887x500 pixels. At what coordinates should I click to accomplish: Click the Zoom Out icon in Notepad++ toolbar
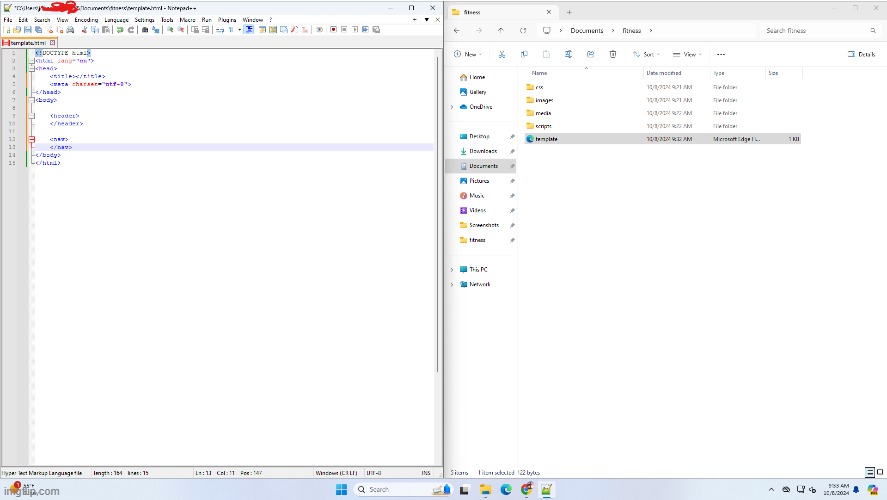[x=180, y=29]
